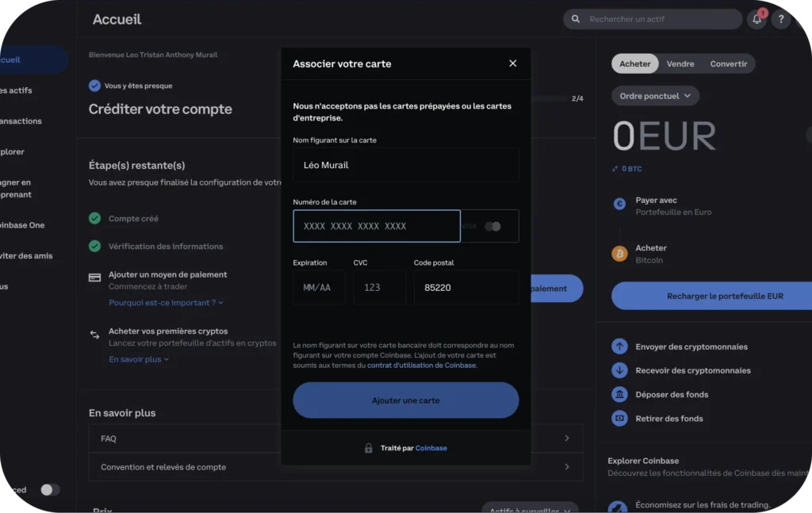Click the Euro wallet icon next to Payer avec
812x513 pixels.
[619, 204]
